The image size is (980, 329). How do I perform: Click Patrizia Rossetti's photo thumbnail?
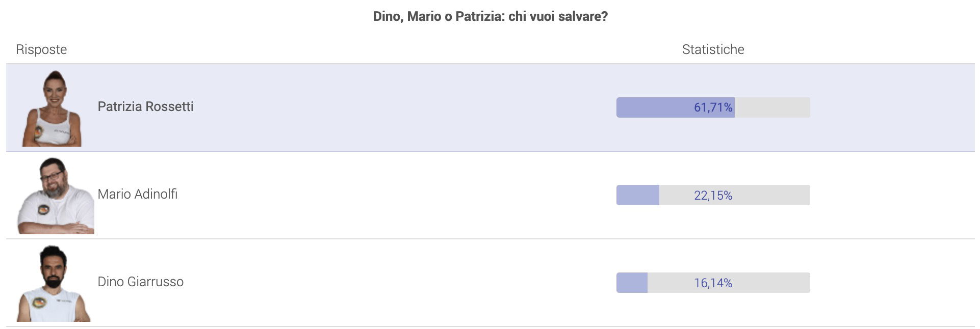(x=53, y=108)
